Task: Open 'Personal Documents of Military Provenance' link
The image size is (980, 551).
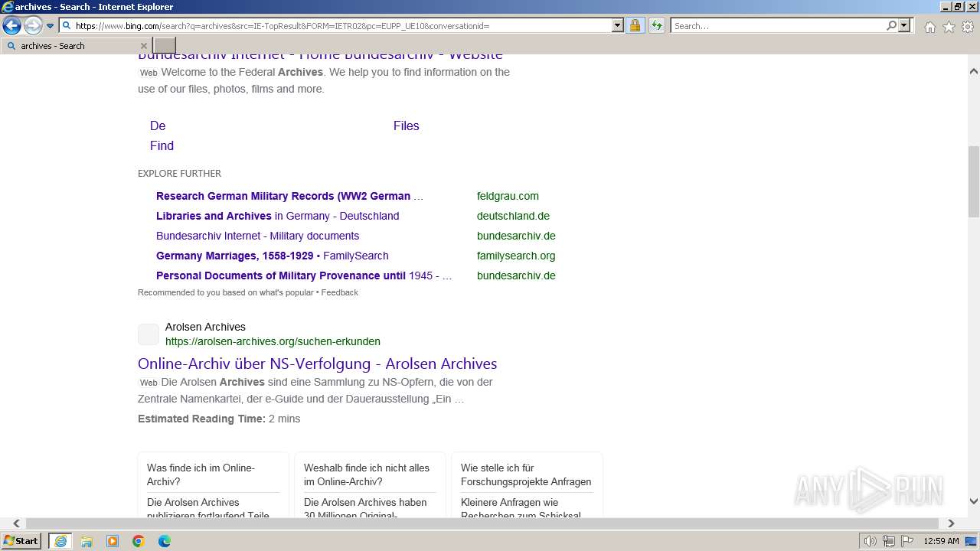Action: [304, 275]
